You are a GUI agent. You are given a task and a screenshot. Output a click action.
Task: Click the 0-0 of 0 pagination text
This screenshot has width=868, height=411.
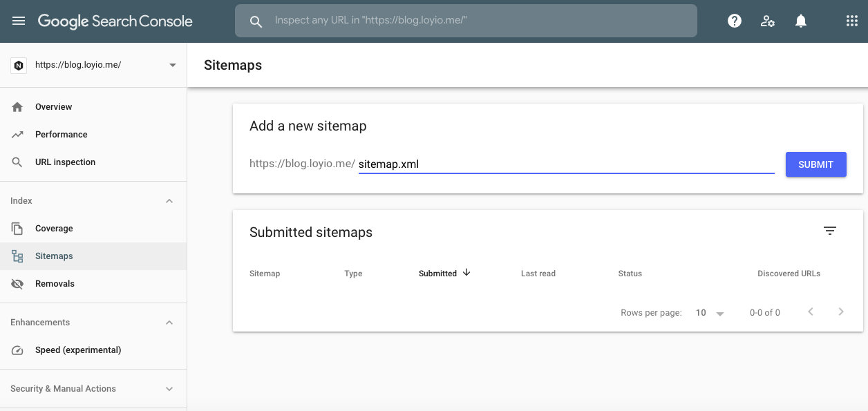click(x=765, y=313)
